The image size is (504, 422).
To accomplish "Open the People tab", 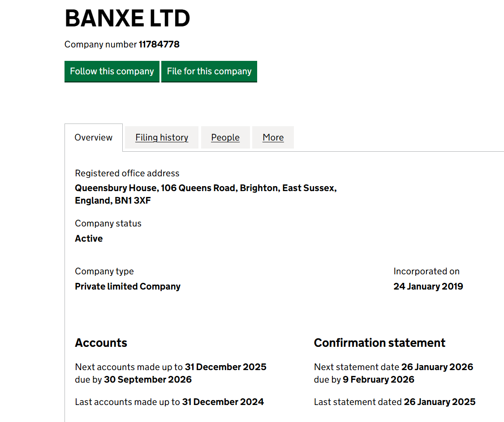I will coord(225,137).
